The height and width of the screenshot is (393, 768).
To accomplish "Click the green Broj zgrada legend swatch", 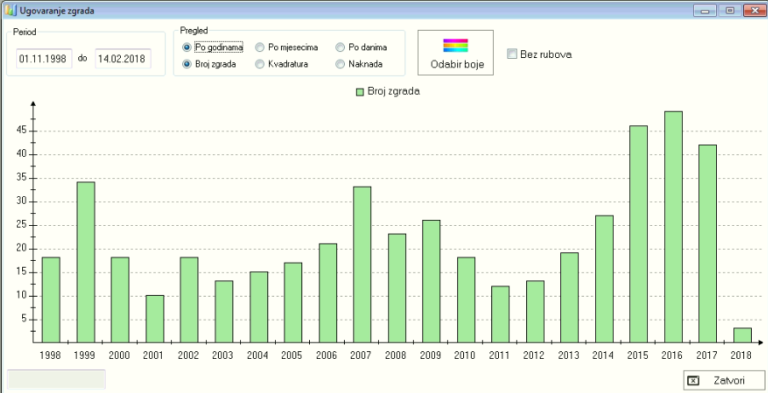I will tap(360, 92).
